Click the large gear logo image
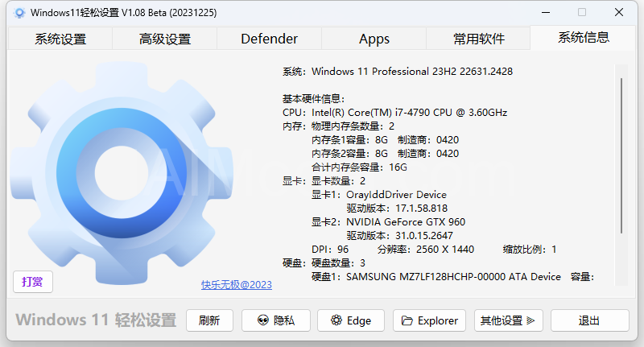This screenshot has width=644, height=347. 122,173
